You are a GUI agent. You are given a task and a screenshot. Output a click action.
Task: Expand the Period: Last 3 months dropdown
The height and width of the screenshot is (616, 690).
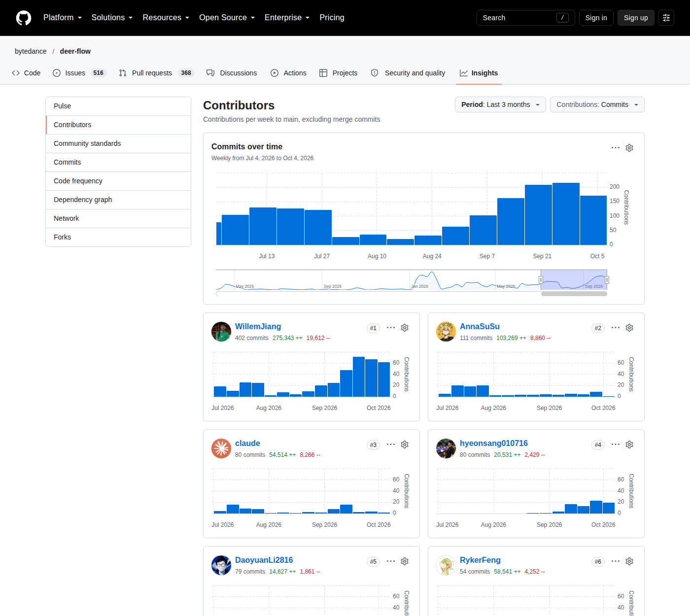coord(500,104)
